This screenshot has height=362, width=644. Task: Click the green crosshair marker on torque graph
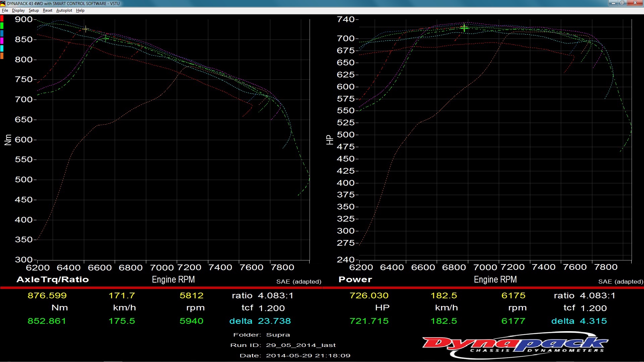[106, 39]
